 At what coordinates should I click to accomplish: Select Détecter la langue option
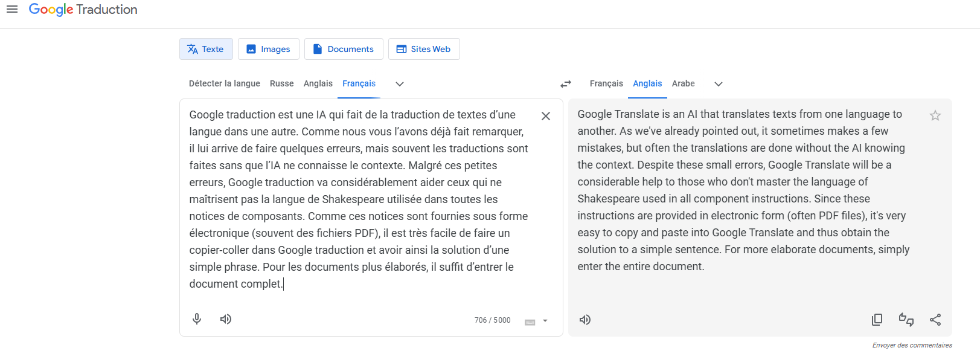[224, 83]
